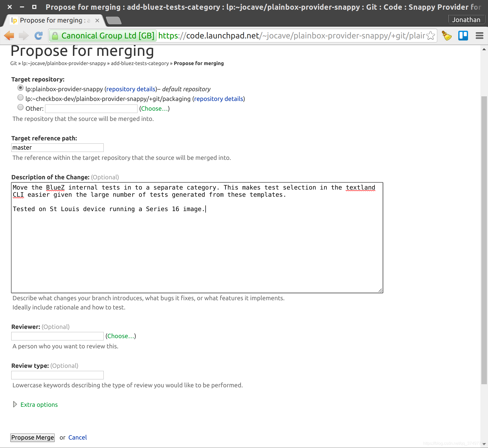Click the Target reference path field
Screen dimensions: 488x448
(57, 148)
